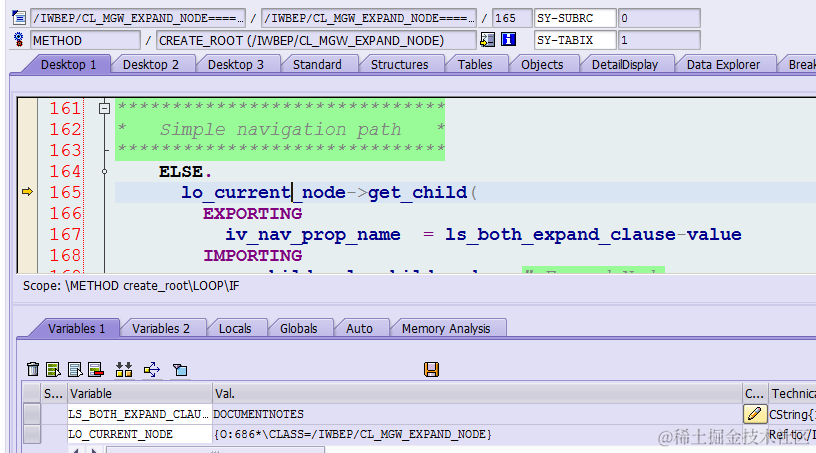Click the grey list toolbar icon

[x=75, y=369]
